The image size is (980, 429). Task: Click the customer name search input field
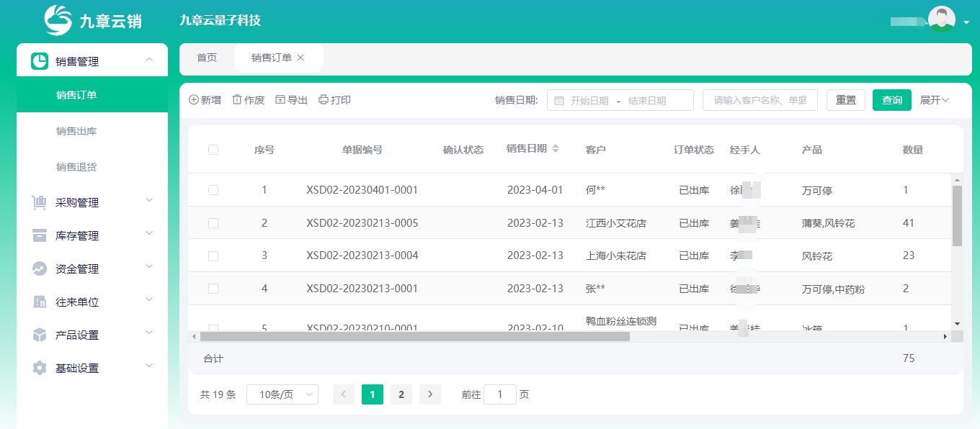click(x=759, y=100)
